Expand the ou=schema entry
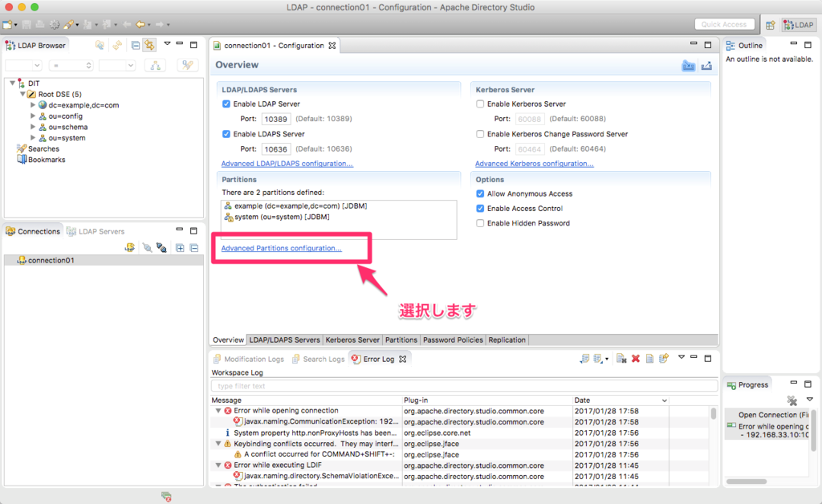 click(33, 127)
